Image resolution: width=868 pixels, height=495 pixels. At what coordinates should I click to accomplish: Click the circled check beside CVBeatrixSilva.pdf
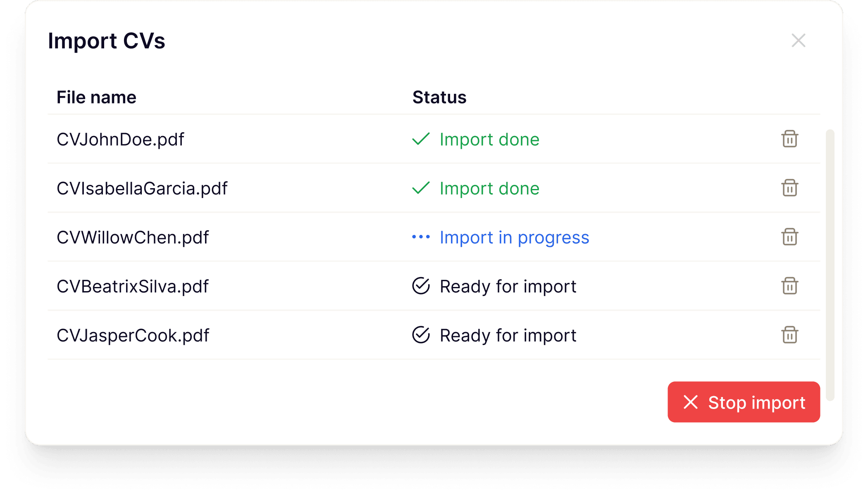click(420, 286)
